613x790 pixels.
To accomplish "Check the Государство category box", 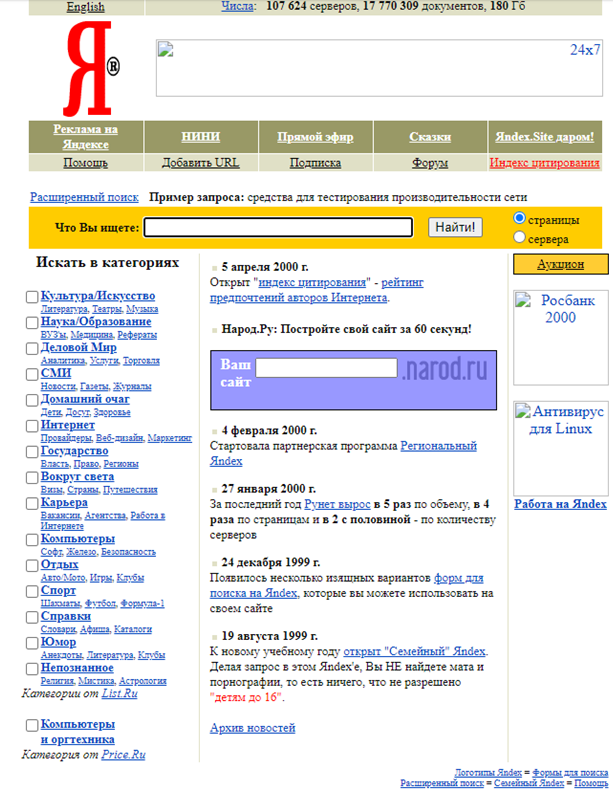I will point(32,451).
